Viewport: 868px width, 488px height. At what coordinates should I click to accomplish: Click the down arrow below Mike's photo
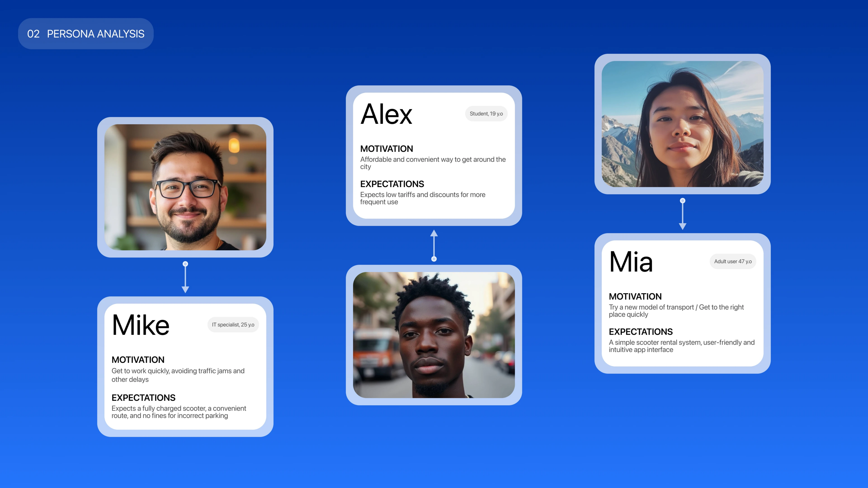185,278
